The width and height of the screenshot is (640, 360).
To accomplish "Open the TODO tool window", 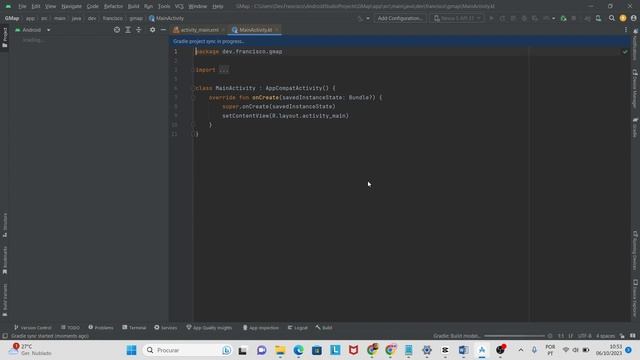I will coord(70,328).
